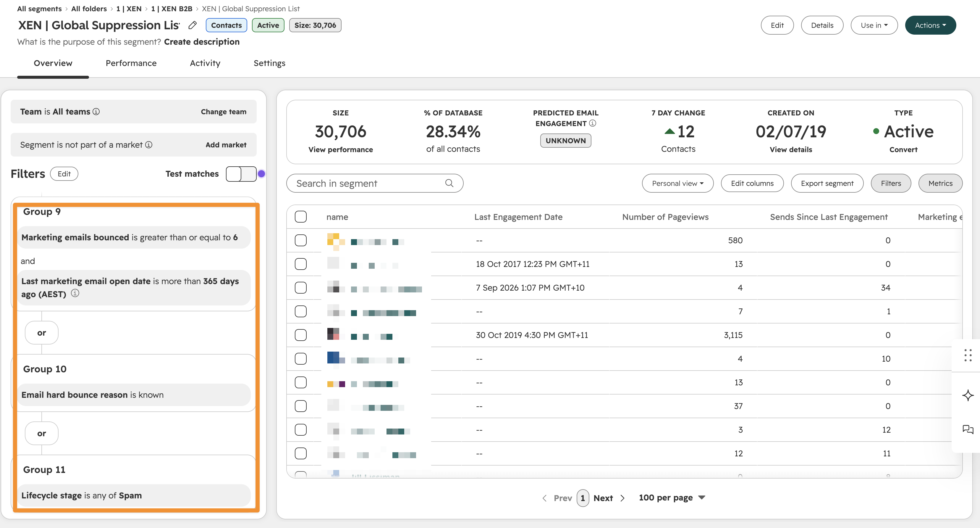Open the Settings tab

(269, 63)
